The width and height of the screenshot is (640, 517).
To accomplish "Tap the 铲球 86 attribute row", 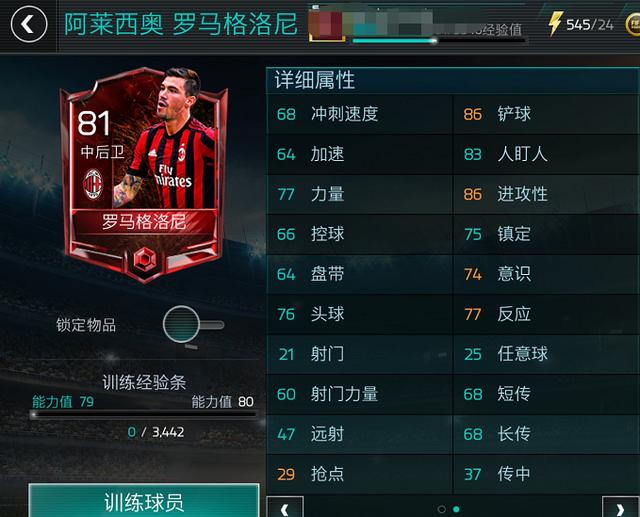I will [x=546, y=114].
